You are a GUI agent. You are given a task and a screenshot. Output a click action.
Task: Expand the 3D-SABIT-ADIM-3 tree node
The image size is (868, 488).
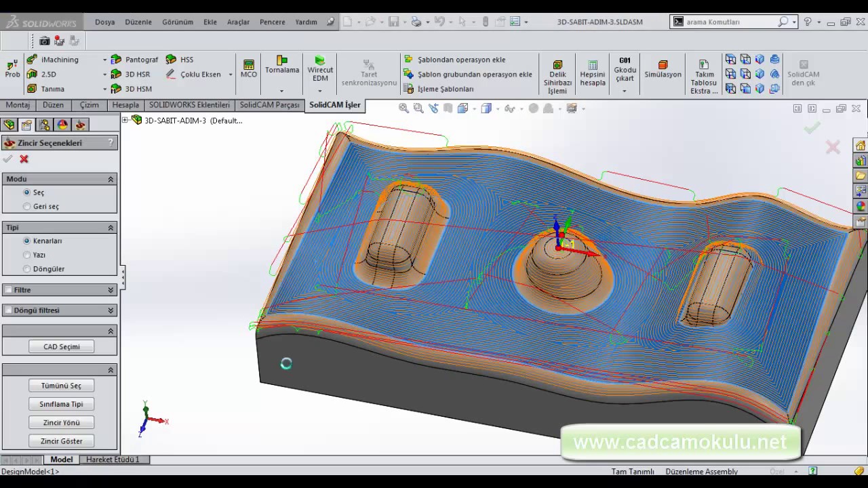tap(125, 120)
